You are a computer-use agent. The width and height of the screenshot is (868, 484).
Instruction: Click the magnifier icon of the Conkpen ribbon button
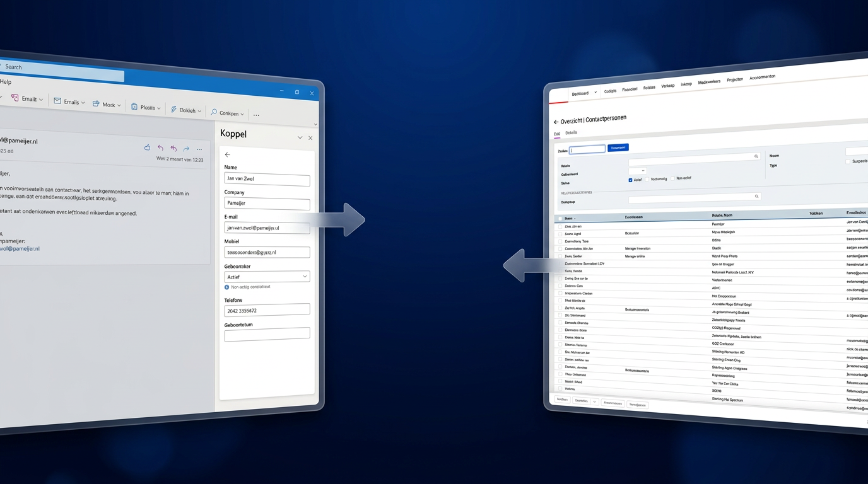pyautogui.click(x=214, y=112)
